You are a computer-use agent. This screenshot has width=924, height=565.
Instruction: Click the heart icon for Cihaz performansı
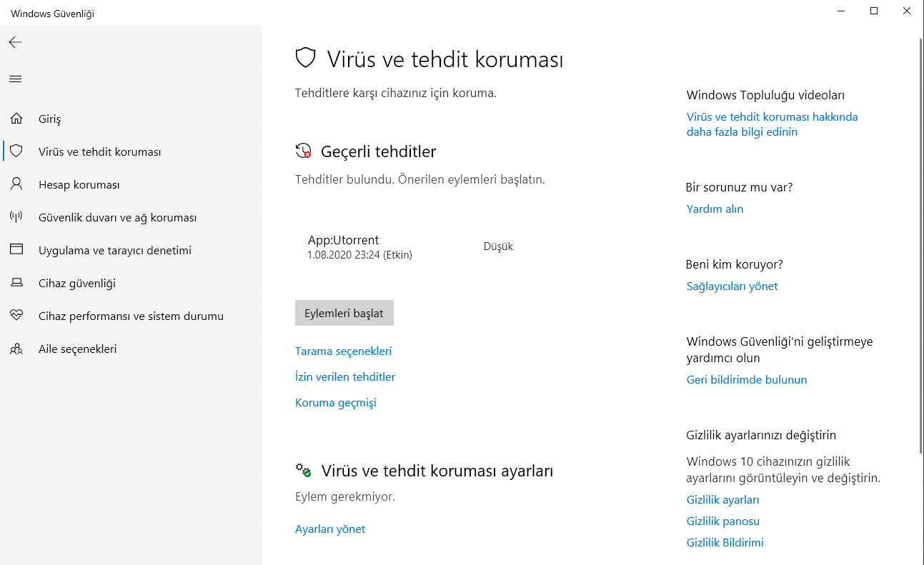coord(16,316)
